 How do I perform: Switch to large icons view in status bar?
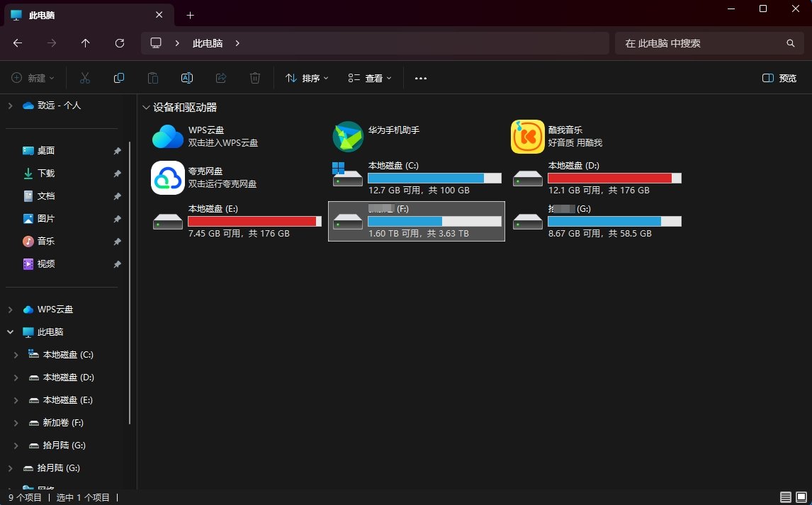801,497
